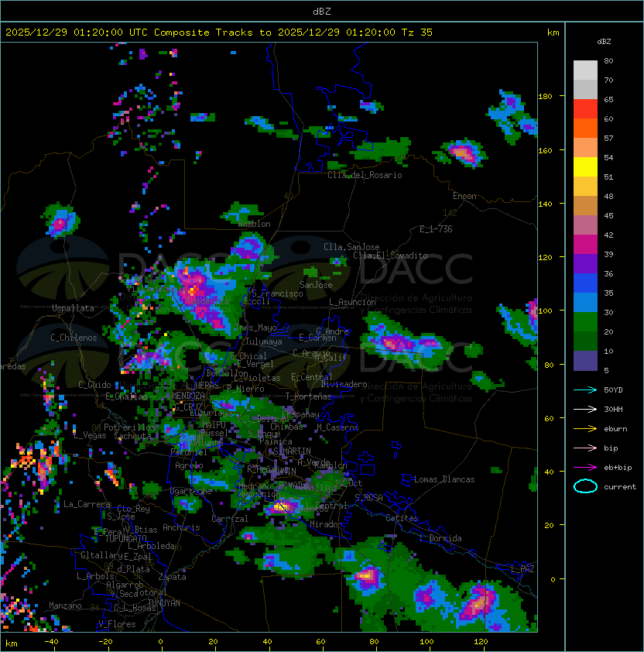The width and height of the screenshot is (644, 652).
Task: Click the pink bip arrow in legend
Action: 585,448
